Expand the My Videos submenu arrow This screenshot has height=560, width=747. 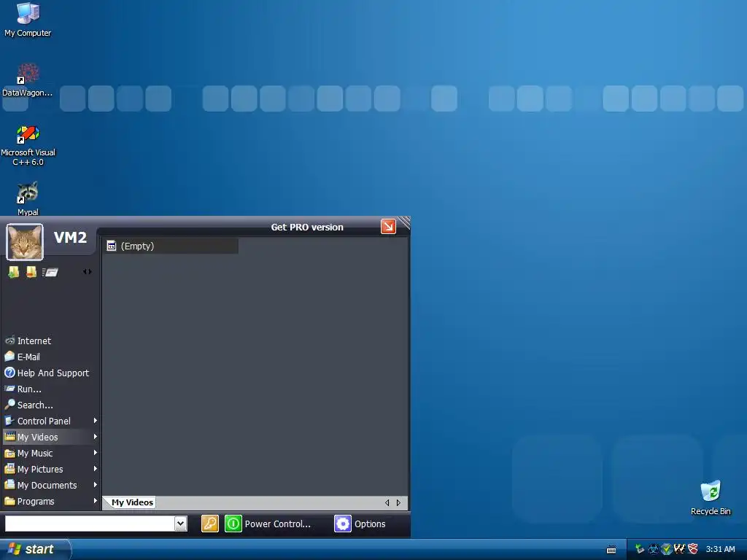[96, 437]
